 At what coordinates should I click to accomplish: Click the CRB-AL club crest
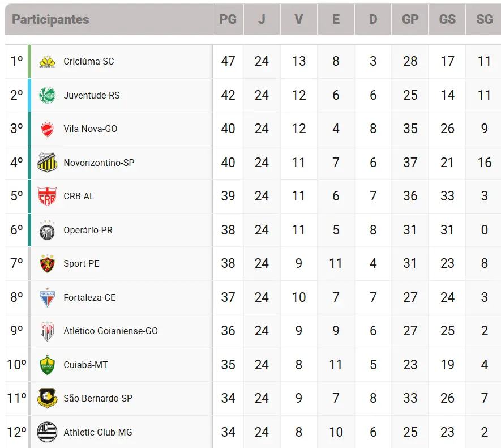pos(48,196)
